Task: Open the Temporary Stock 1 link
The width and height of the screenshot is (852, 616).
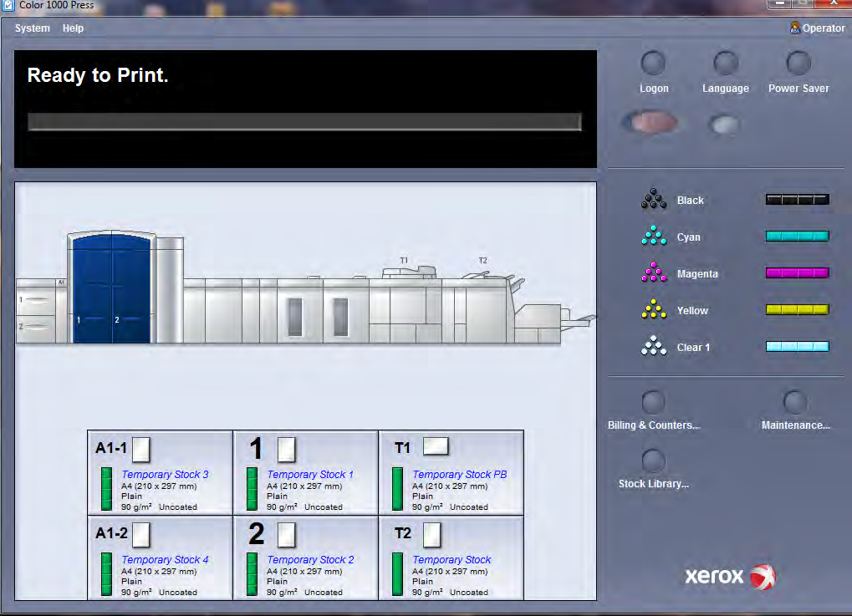Action: (x=310, y=474)
